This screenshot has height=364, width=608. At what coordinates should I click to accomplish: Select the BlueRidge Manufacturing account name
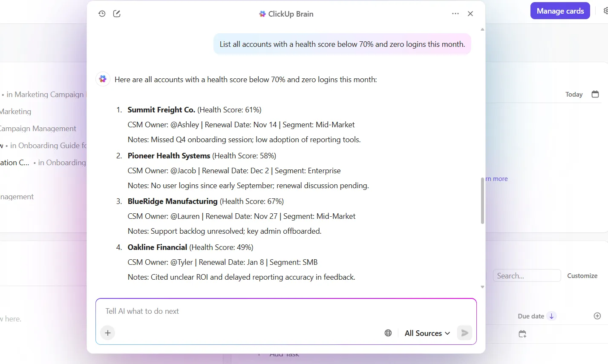pyautogui.click(x=173, y=201)
